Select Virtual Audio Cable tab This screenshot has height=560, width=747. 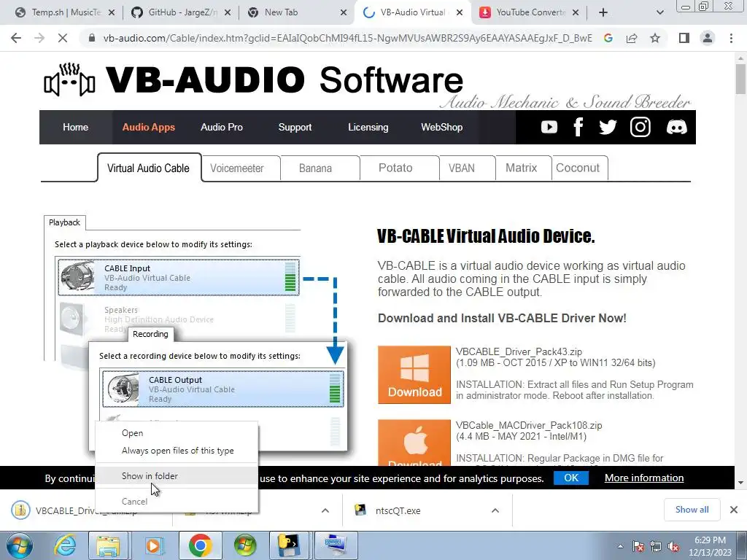[x=149, y=168]
